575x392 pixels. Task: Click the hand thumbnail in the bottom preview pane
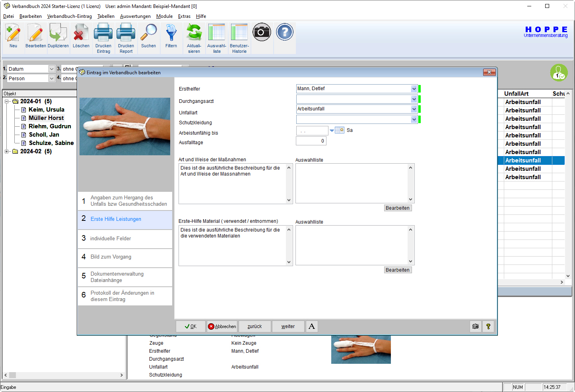[361, 350]
